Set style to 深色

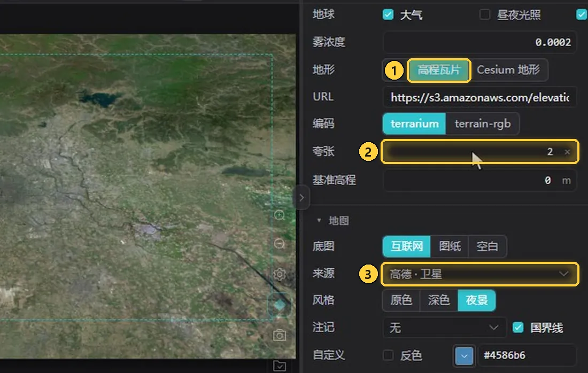[x=439, y=300]
